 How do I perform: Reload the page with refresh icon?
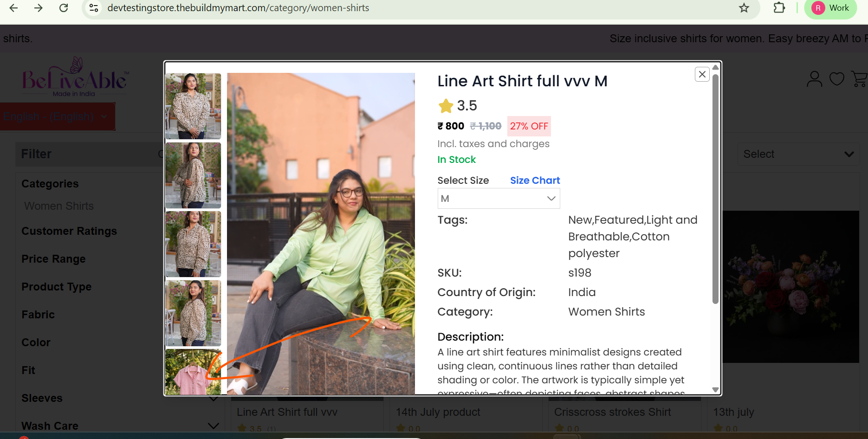point(64,8)
